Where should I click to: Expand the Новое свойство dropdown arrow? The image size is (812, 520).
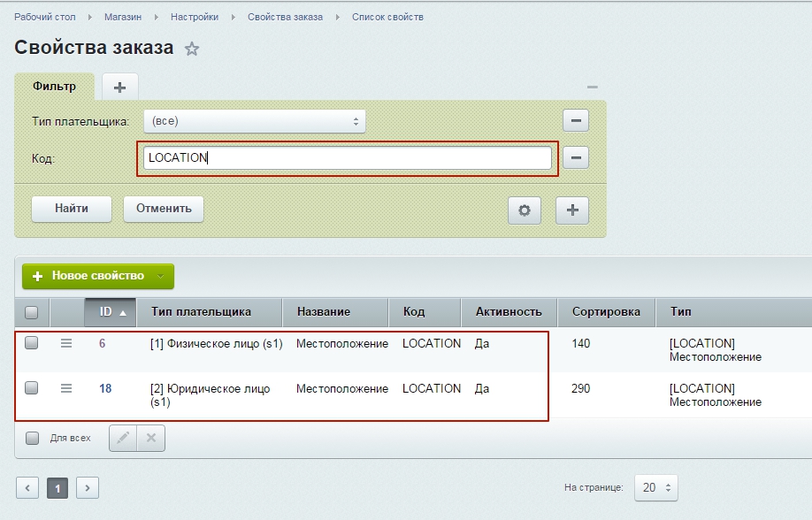click(160, 276)
